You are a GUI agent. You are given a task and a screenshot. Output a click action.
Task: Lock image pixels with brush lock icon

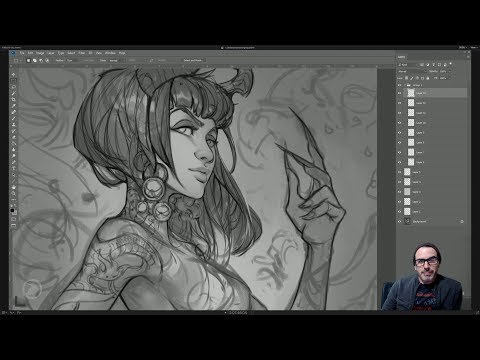412,78
